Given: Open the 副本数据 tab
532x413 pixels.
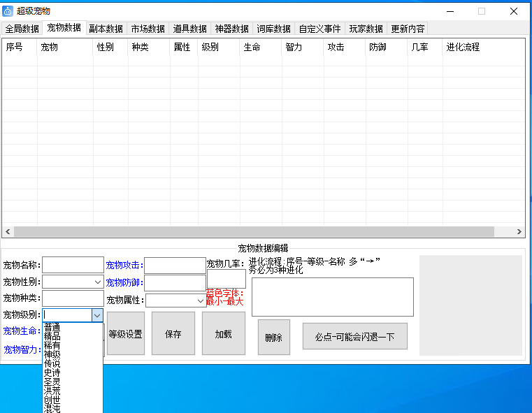Looking at the screenshot, I should pos(106,29).
